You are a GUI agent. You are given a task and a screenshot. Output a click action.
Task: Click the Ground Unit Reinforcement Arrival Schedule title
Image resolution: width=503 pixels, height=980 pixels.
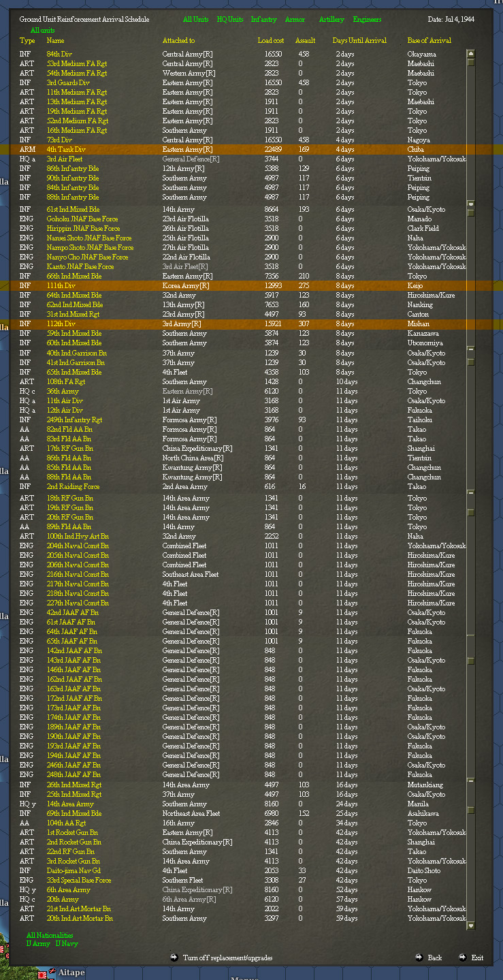point(84,20)
